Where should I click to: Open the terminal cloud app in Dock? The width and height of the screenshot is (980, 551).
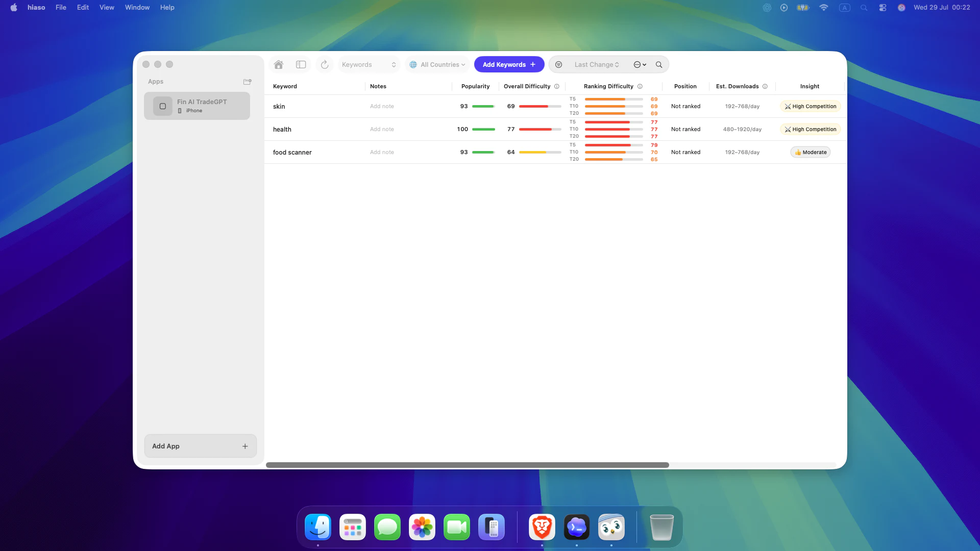[x=577, y=527]
